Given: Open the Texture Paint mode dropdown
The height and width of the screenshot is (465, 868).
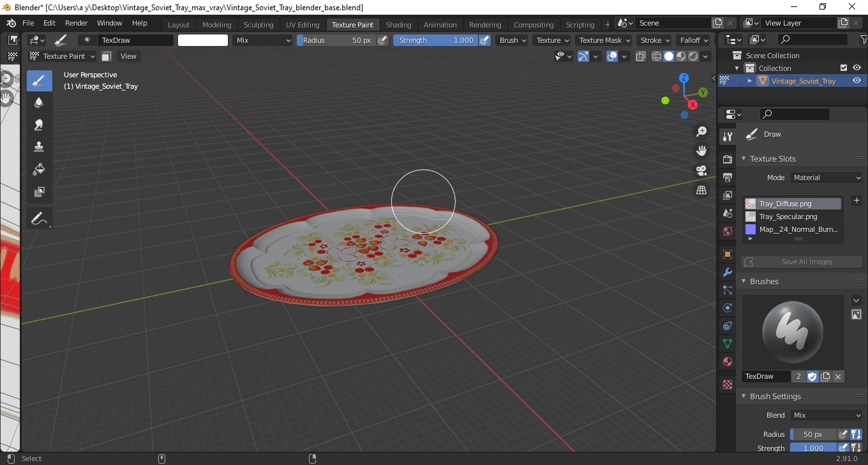Looking at the screenshot, I should tap(62, 56).
